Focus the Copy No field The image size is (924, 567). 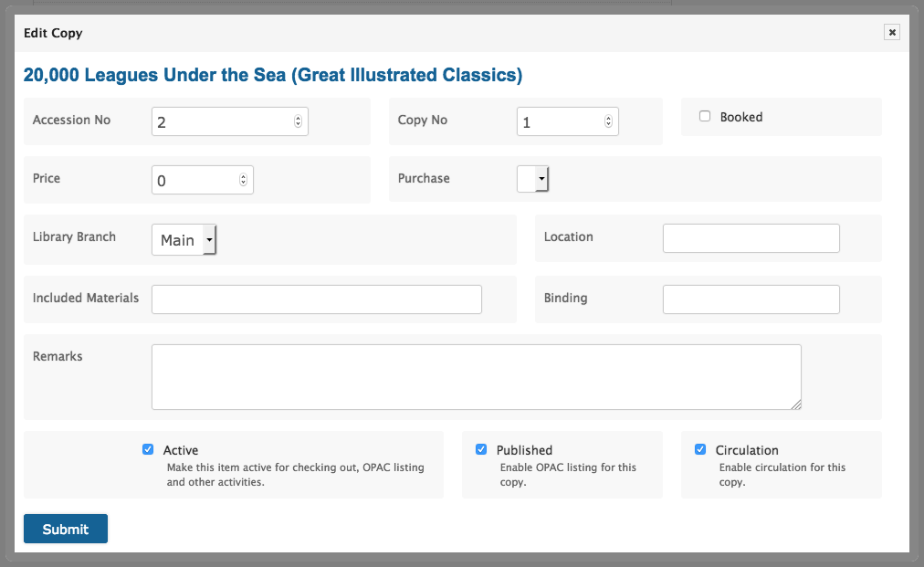[x=568, y=121]
